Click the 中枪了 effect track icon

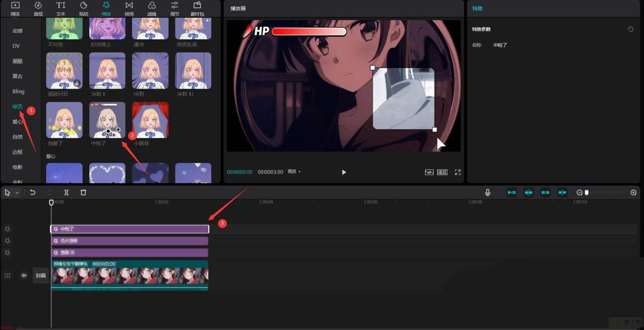(7, 229)
